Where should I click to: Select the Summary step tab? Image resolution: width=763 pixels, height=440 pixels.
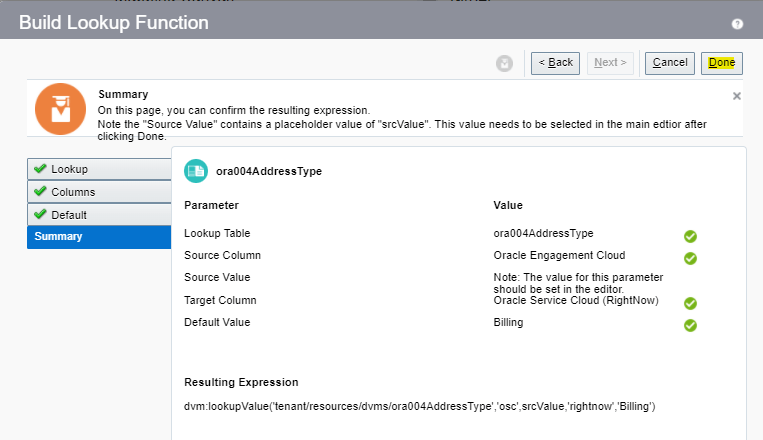pos(98,237)
